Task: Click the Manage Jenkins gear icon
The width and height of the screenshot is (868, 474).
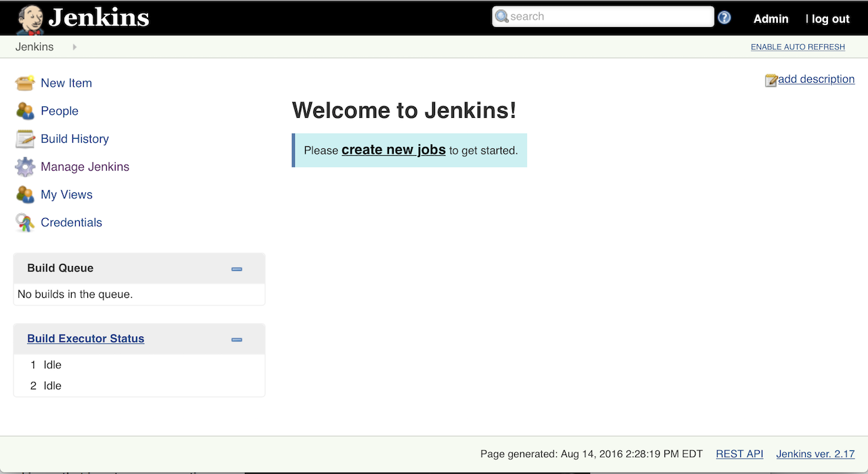Action: point(25,167)
